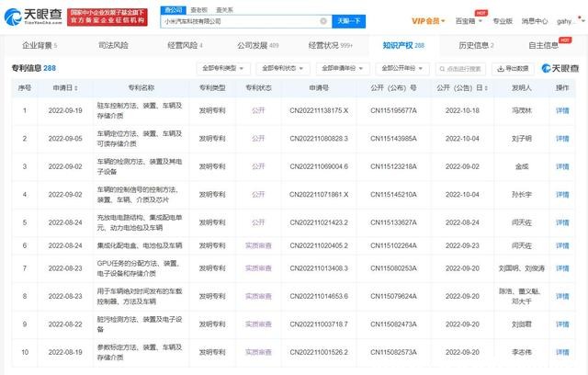Sort by 申请日 using its sort arrows

click(76, 87)
